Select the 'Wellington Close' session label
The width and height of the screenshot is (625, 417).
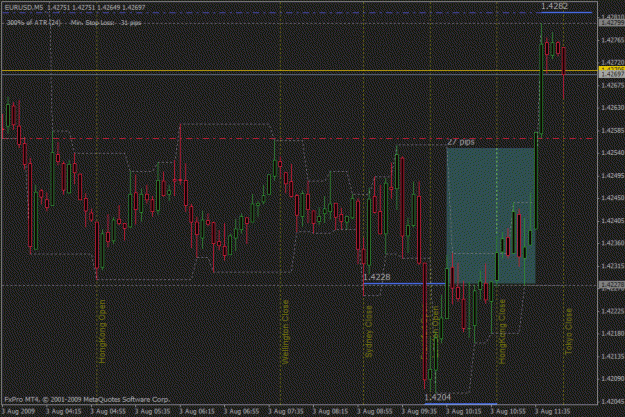pyautogui.click(x=285, y=332)
